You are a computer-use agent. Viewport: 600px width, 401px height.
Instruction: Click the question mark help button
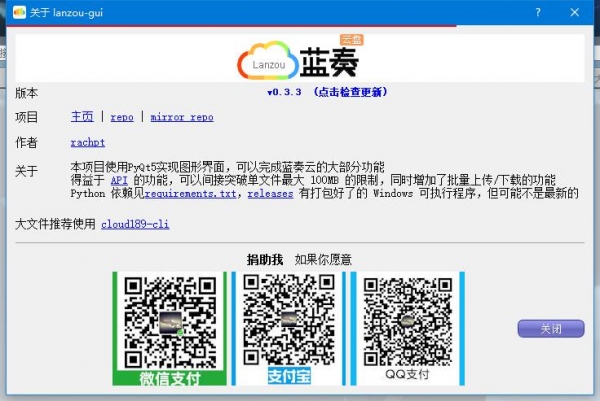click(538, 12)
